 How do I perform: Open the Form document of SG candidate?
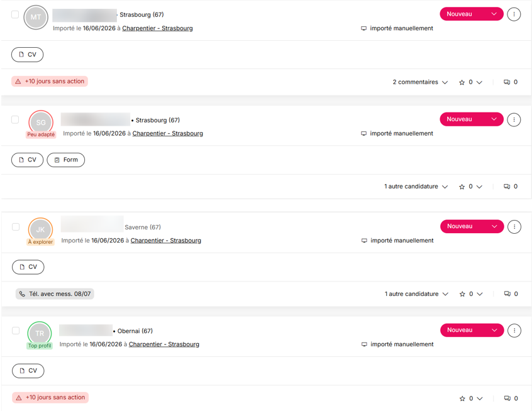(x=66, y=160)
